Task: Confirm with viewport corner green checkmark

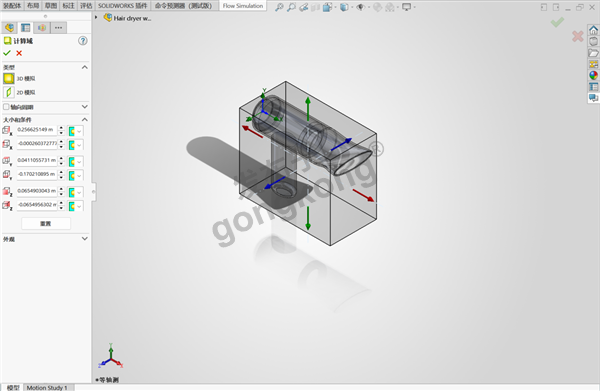Action: [x=557, y=22]
